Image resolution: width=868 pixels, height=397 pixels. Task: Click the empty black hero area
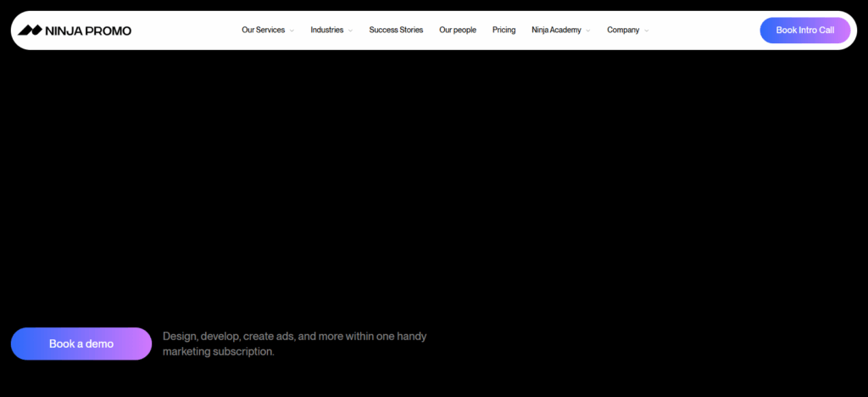(434, 187)
